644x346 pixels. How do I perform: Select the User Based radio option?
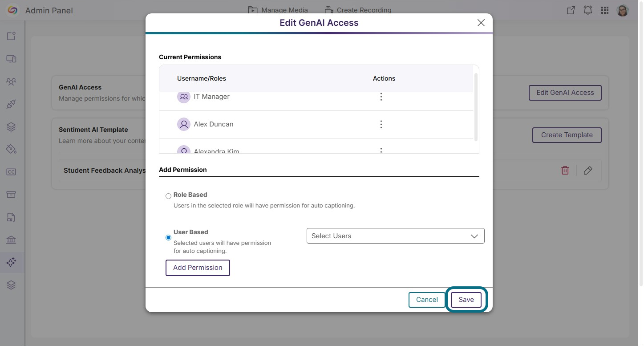point(168,238)
